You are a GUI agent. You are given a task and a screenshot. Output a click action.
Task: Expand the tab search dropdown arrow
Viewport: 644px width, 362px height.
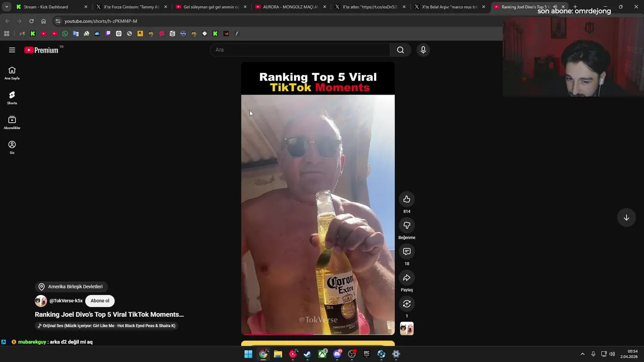pos(7,7)
